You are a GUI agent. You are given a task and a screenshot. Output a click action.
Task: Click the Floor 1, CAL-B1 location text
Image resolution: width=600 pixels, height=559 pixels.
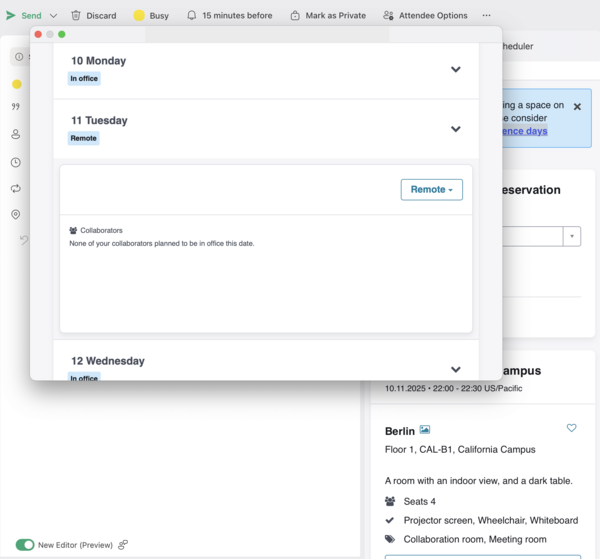[x=460, y=450]
